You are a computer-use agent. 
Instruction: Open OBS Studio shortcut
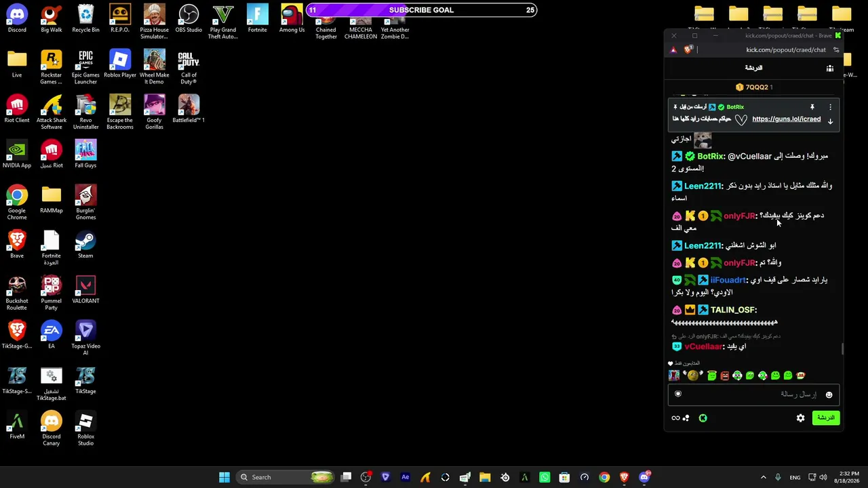(x=189, y=19)
